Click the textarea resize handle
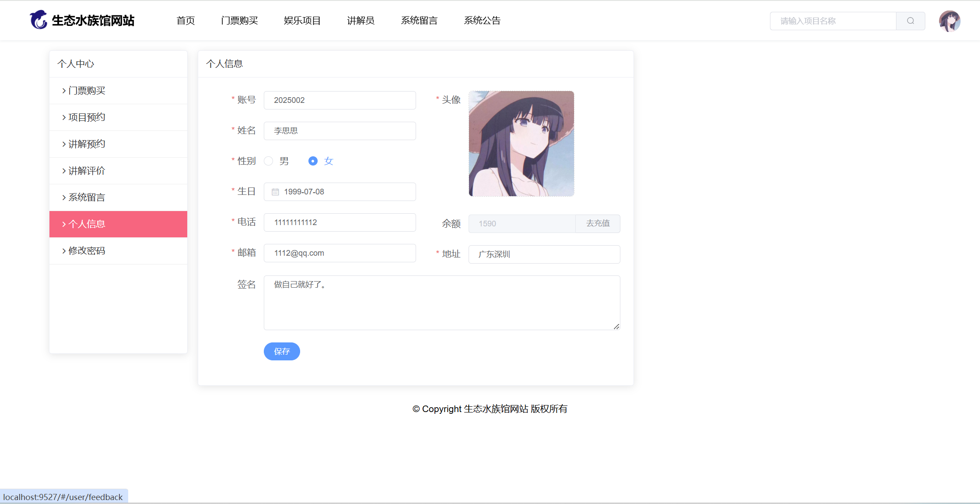This screenshot has width=980, height=504. click(x=616, y=326)
